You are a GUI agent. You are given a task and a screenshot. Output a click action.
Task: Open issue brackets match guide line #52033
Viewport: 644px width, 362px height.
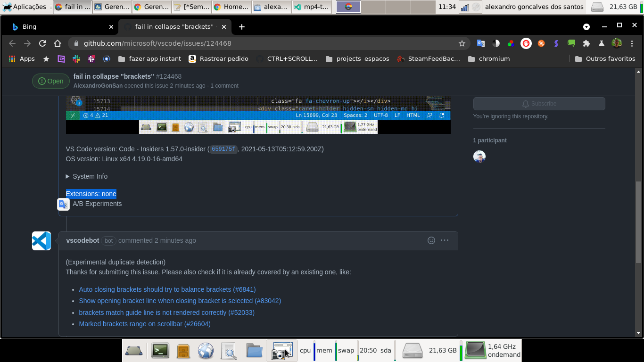click(x=167, y=313)
